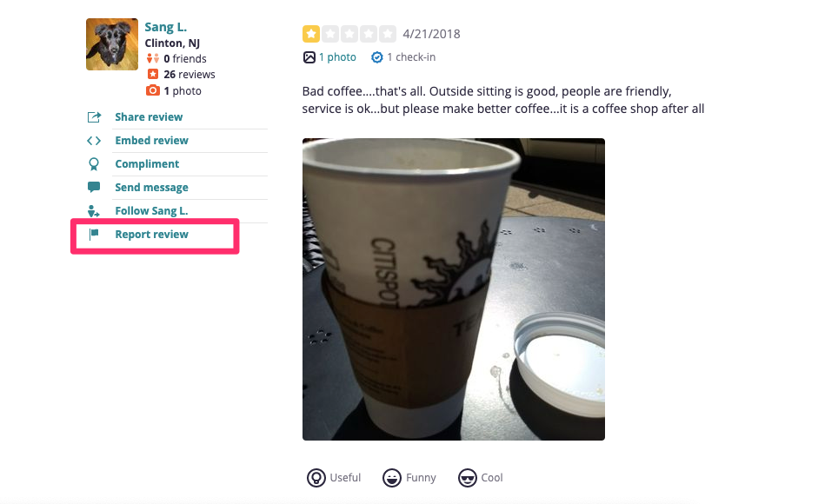Toggle the Cool vote button
This screenshot has width=838, height=504.
click(x=481, y=477)
